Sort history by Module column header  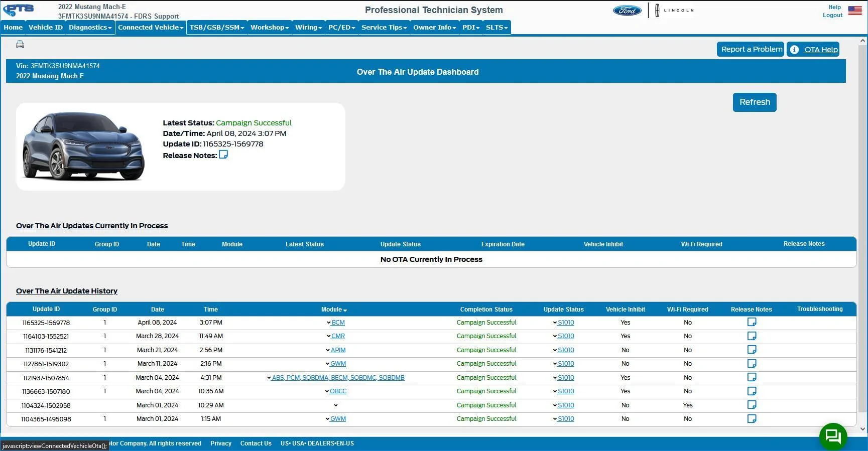[x=334, y=310]
